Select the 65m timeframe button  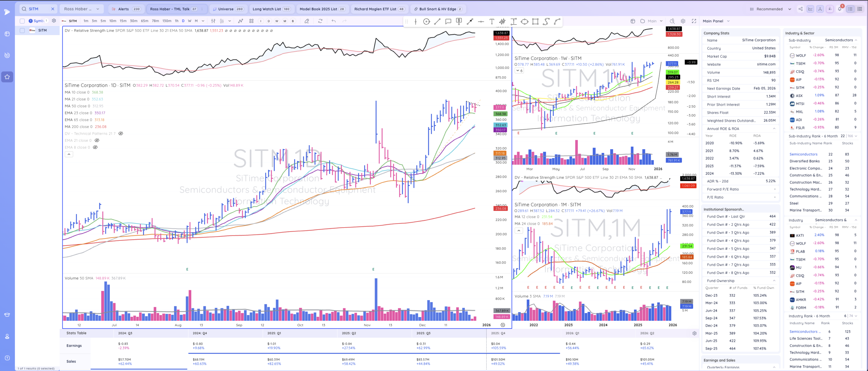click(x=144, y=21)
